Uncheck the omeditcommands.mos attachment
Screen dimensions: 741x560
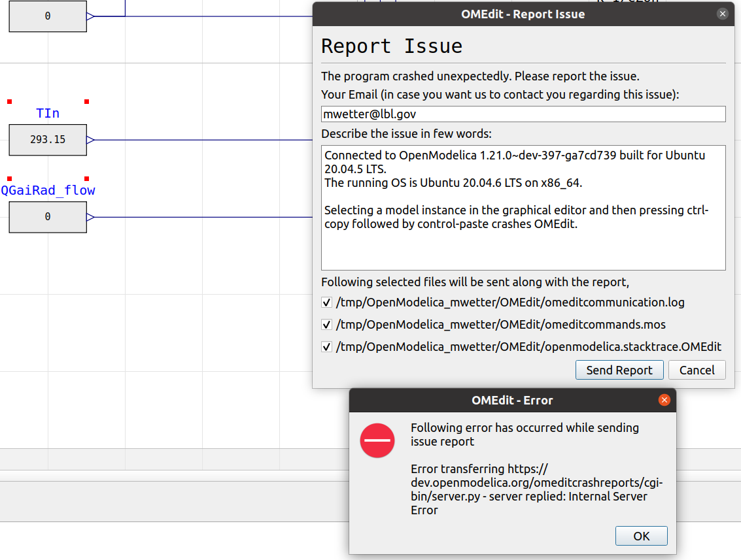(x=326, y=324)
